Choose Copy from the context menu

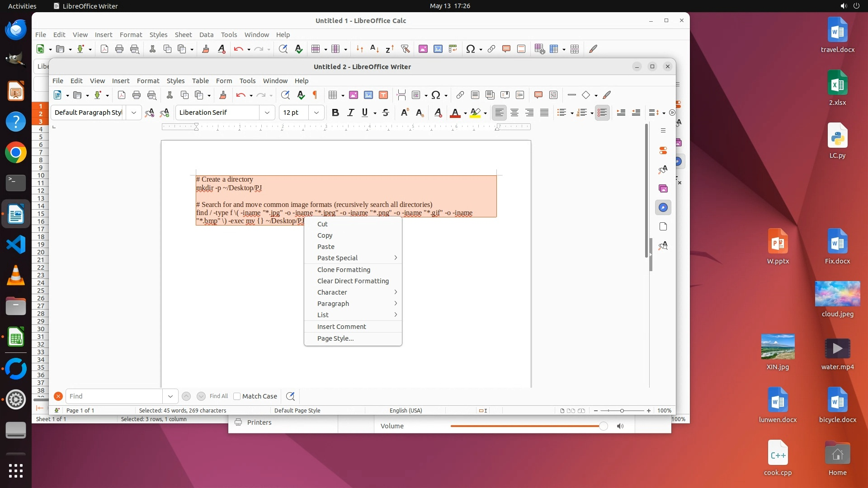(325, 235)
